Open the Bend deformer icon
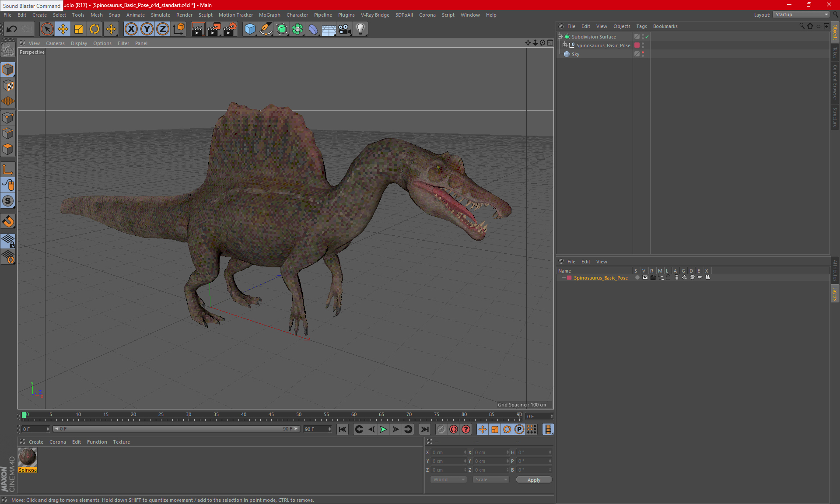This screenshot has height=504, width=840. (x=313, y=29)
